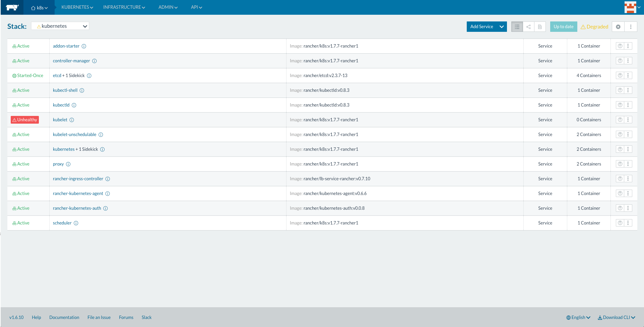Click the Unhealthy status badge

pyautogui.click(x=25, y=120)
